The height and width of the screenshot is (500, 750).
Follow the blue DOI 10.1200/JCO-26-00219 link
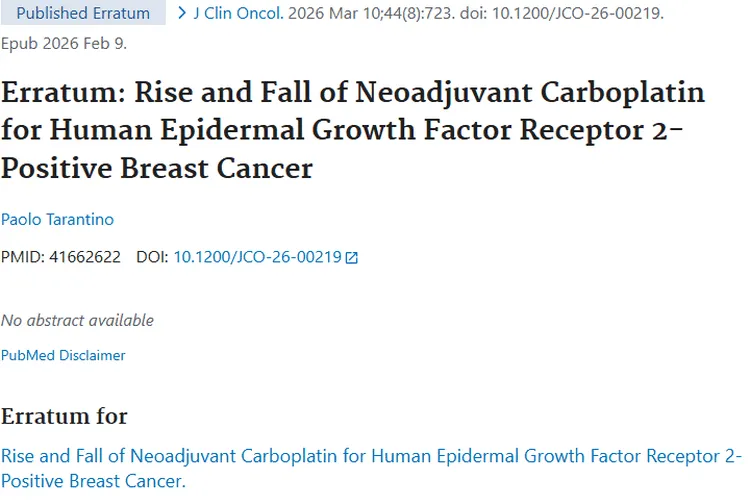click(x=257, y=257)
